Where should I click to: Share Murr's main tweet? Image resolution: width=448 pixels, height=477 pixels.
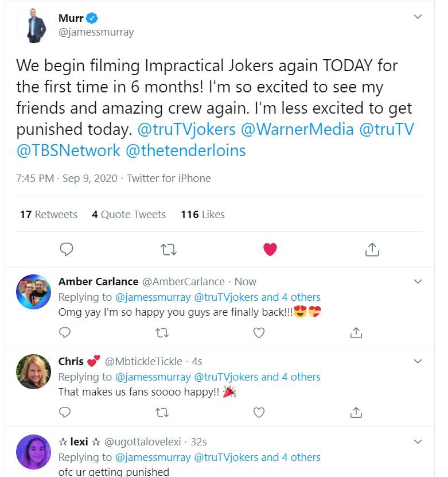[372, 249]
